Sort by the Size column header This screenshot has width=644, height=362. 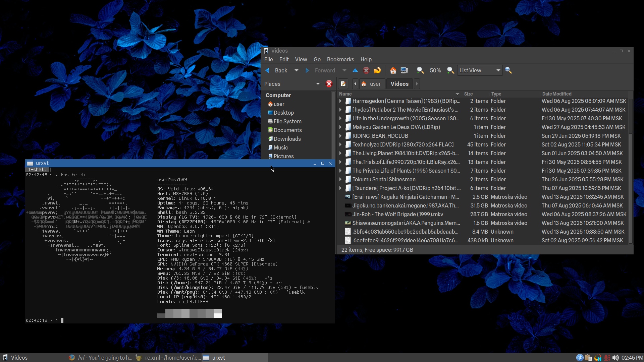[475, 94]
